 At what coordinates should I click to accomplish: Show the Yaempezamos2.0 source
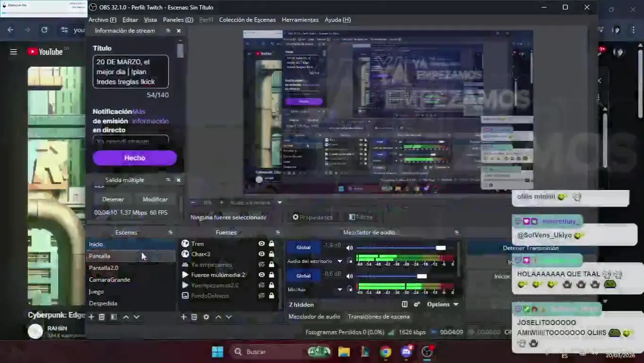point(262,285)
